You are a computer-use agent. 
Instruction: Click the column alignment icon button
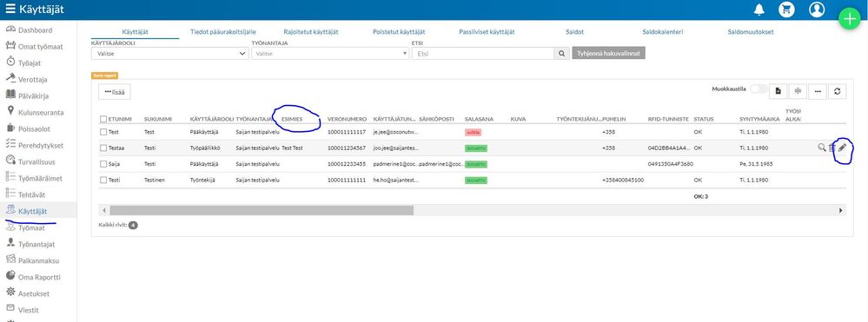click(x=798, y=91)
